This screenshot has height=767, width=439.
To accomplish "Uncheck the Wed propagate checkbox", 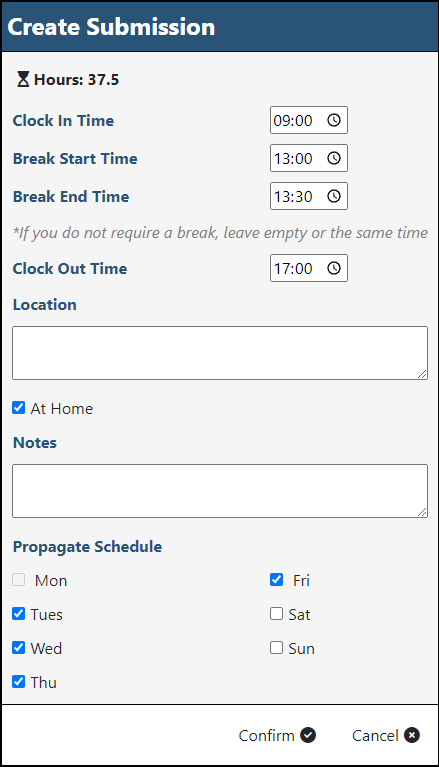I will [19, 648].
